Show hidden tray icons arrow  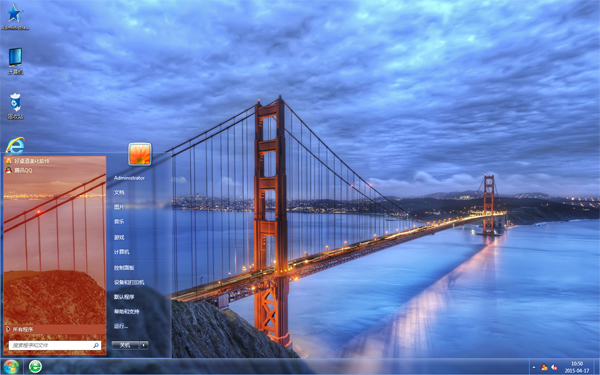[x=534, y=367]
